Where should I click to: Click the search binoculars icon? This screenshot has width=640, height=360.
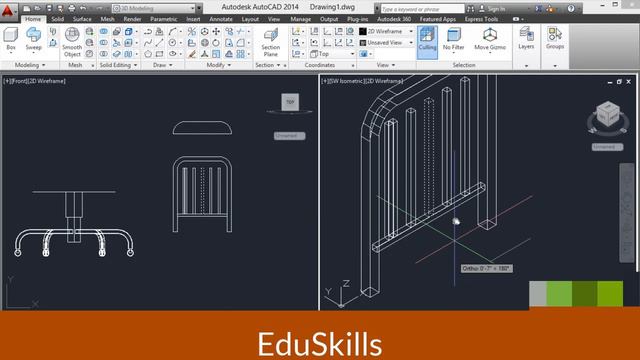471,8
